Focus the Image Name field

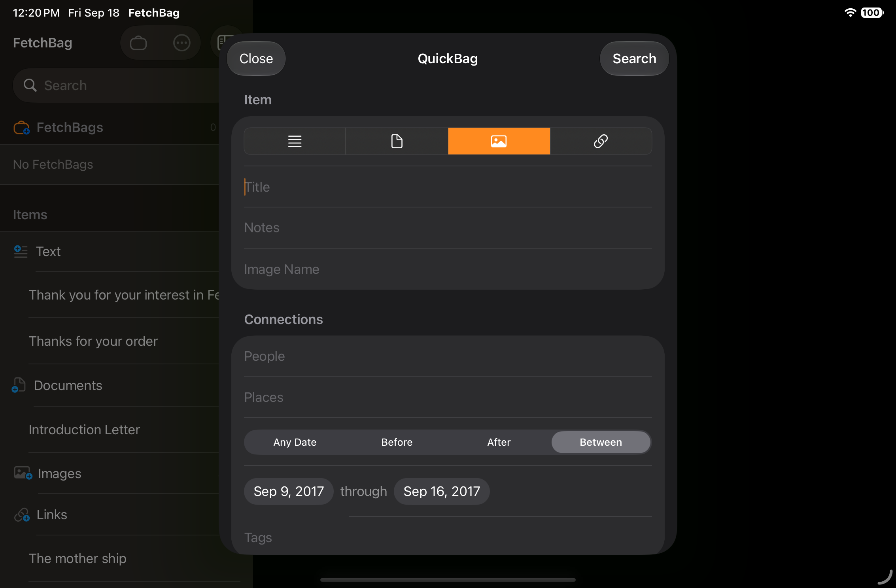[x=448, y=269]
